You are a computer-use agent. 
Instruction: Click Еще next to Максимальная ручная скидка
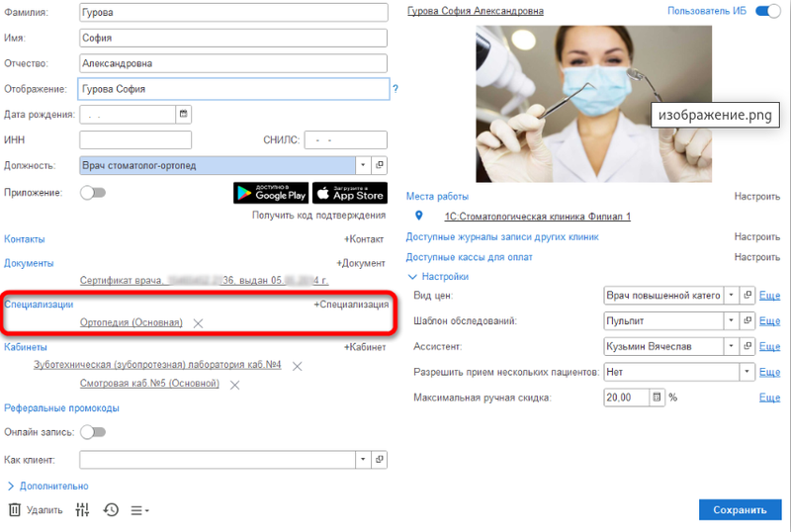(770, 398)
